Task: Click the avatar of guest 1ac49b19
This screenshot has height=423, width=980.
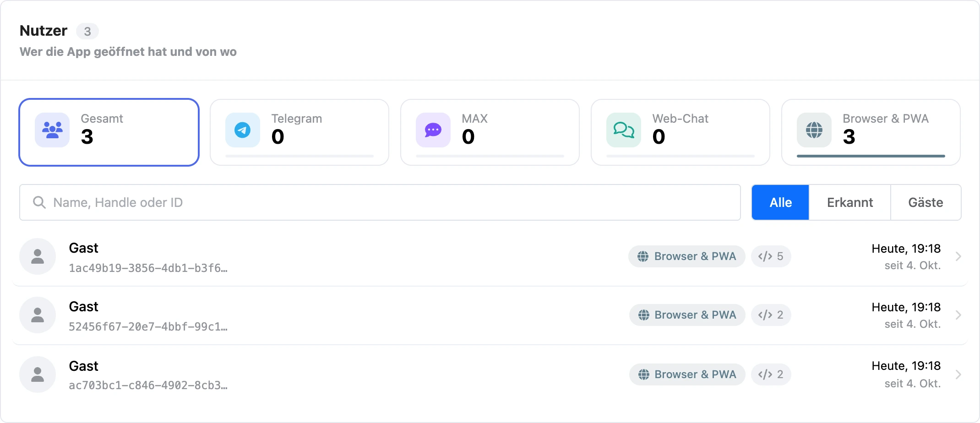Action: tap(38, 256)
